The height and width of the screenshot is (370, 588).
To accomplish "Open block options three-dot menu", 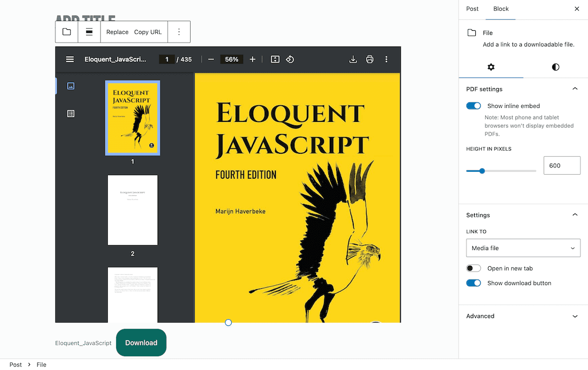I will click(x=179, y=32).
